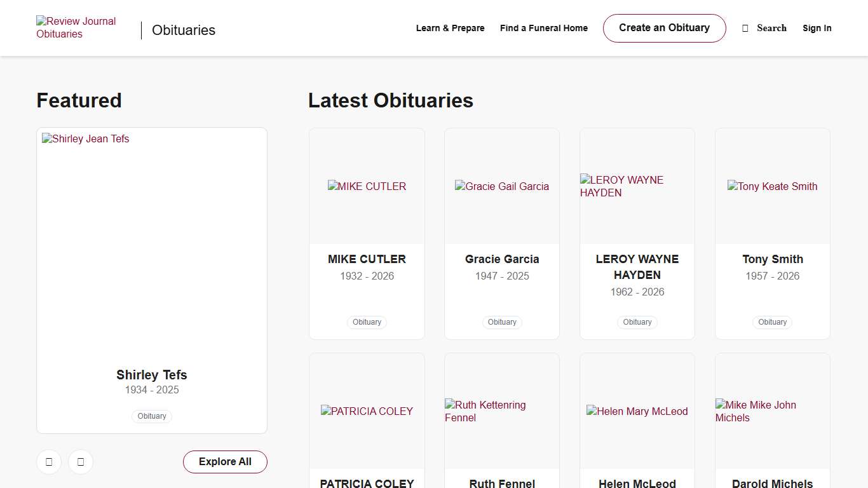Click Gracie Gail Garcia's photo placeholder
Image resolution: width=868 pixels, height=488 pixels.
(501, 186)
